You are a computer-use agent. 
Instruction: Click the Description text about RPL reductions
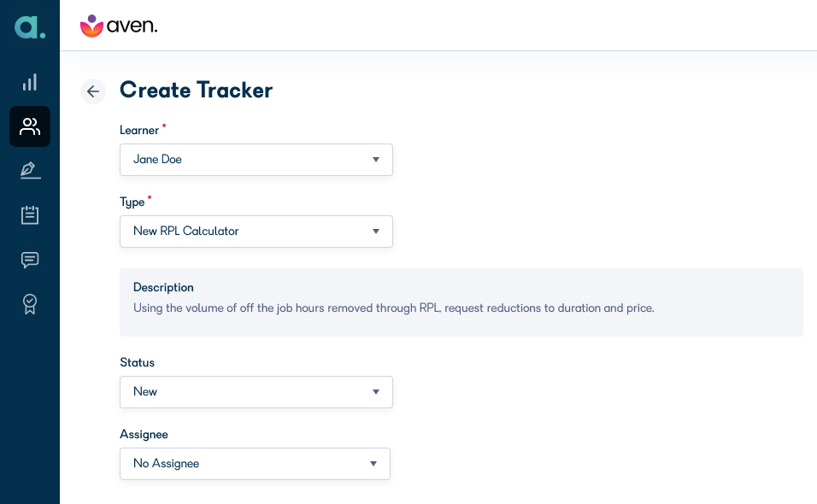coord(393,308)
